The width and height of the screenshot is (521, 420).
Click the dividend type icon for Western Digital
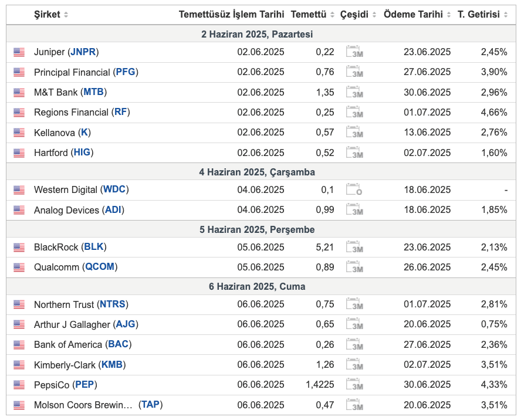[354, 189]
